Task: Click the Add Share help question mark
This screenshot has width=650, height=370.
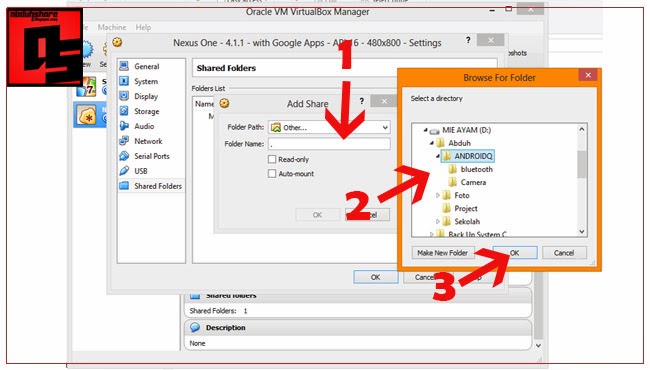Action: point(361,101)
